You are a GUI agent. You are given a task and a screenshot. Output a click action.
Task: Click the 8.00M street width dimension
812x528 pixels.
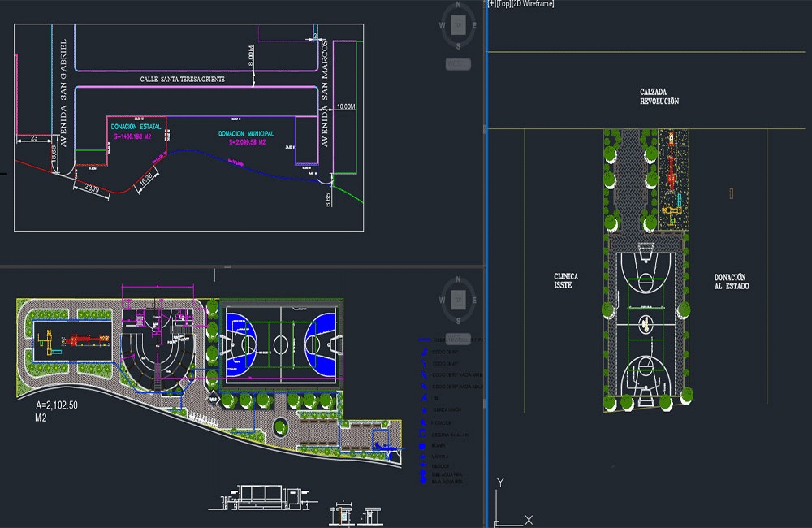point(251,55)
